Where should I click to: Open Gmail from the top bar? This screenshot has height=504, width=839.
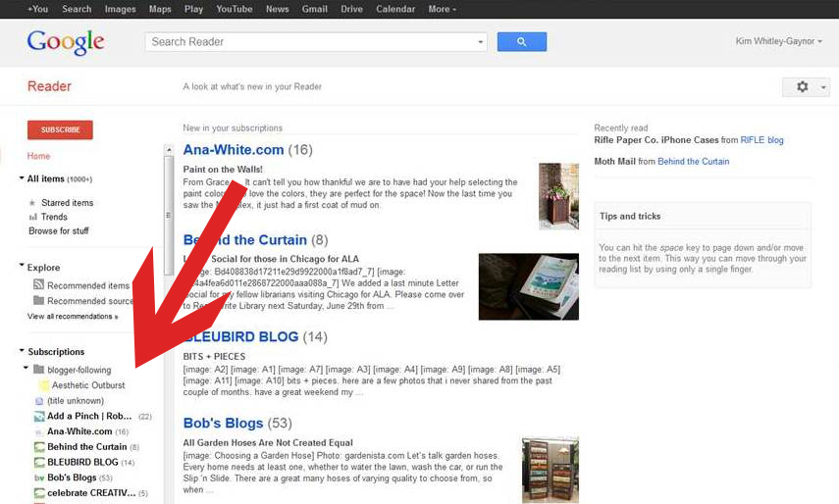tap(315, 9)
